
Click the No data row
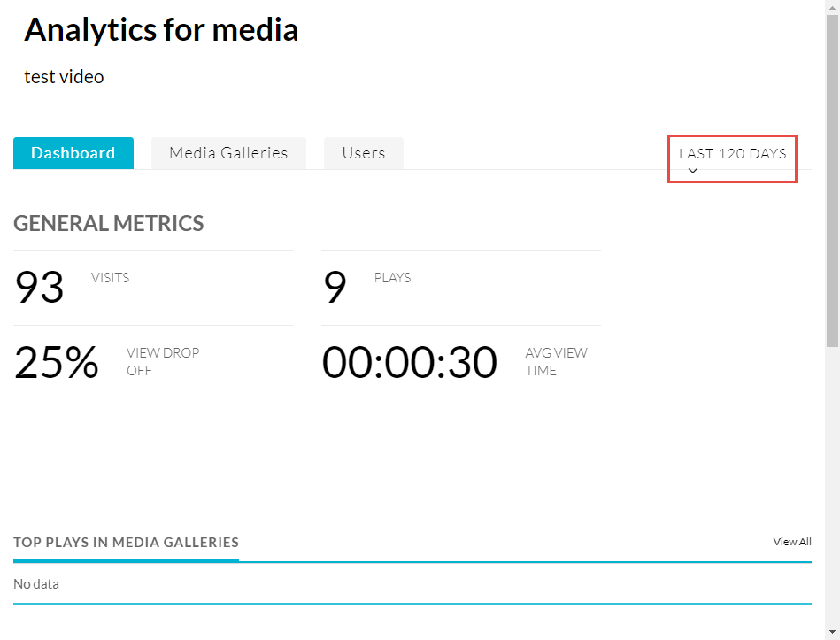36,584
